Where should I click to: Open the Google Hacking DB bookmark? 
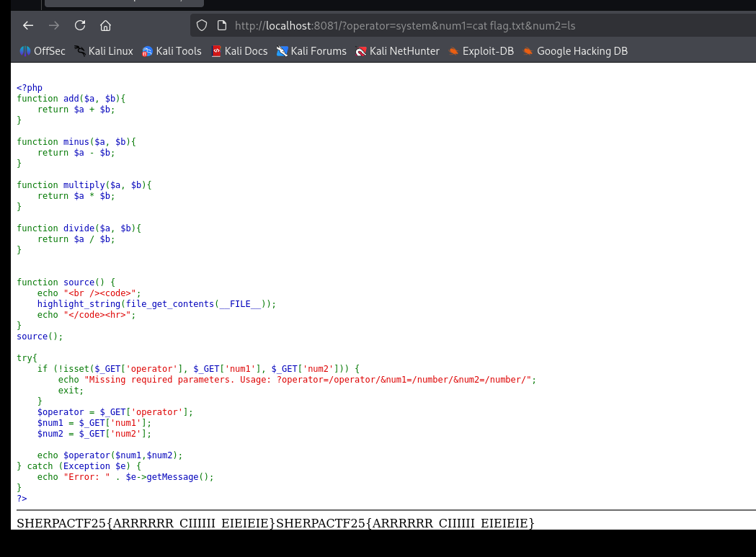(x=575, y=51)
